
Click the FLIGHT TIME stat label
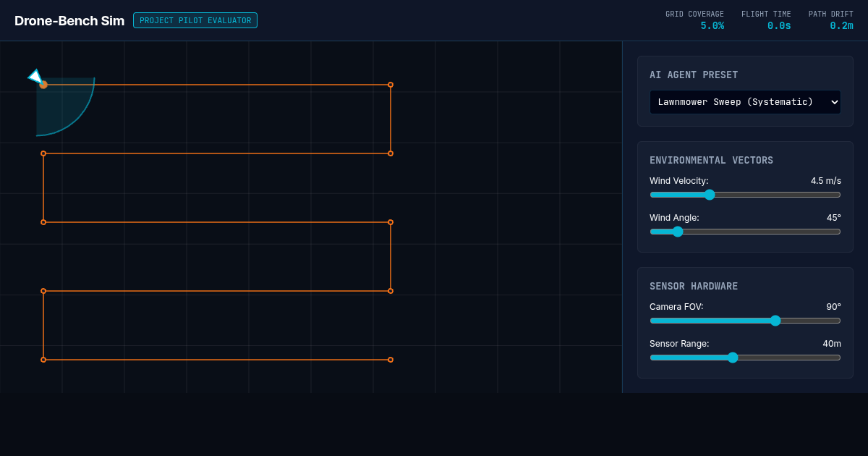[x=766, y=14]
